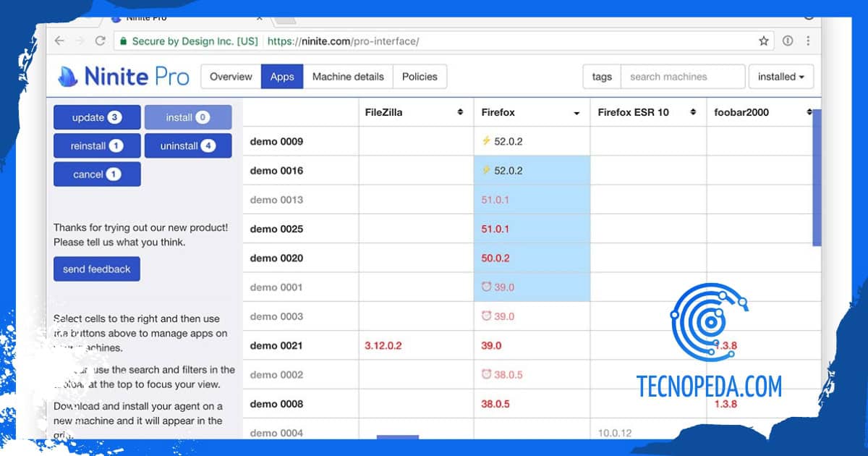Select Firefox 52.0.2 cell for demo 0016
Image resolution: width=868 pixels, height=456 pixels.
click(532, 171)
